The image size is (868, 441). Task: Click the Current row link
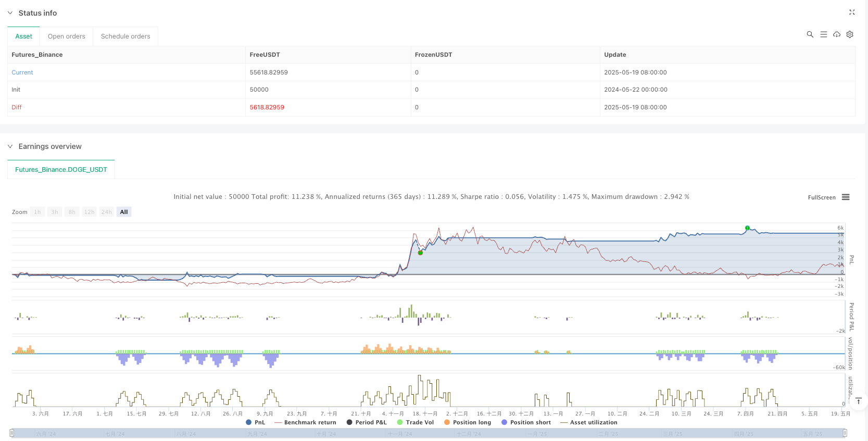(22, 72)
